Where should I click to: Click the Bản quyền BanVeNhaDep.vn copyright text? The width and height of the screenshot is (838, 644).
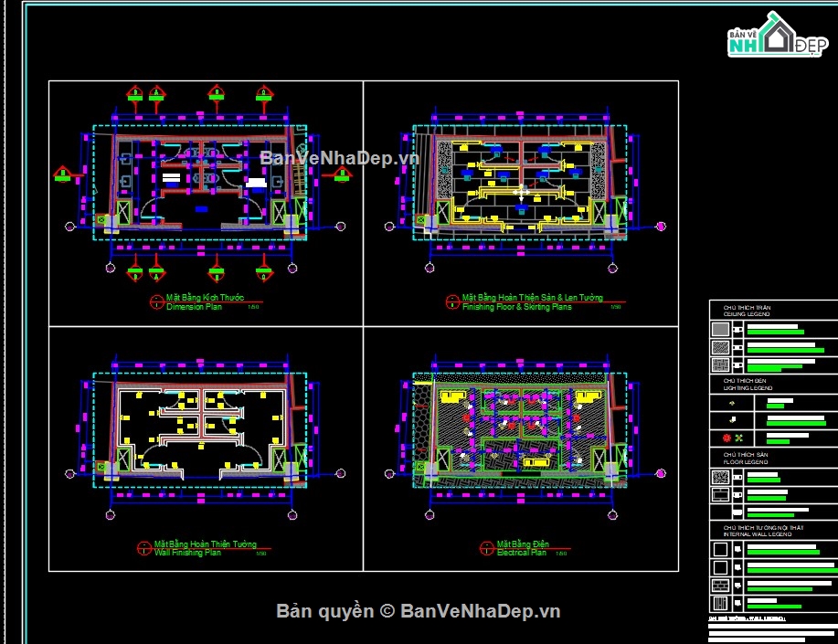[x=419, y=611]
